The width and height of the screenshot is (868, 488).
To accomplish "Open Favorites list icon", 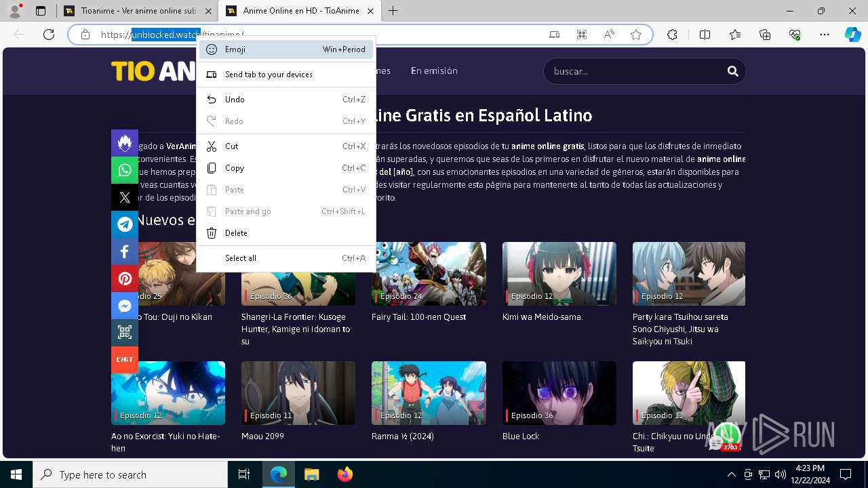I will point(735,35).
